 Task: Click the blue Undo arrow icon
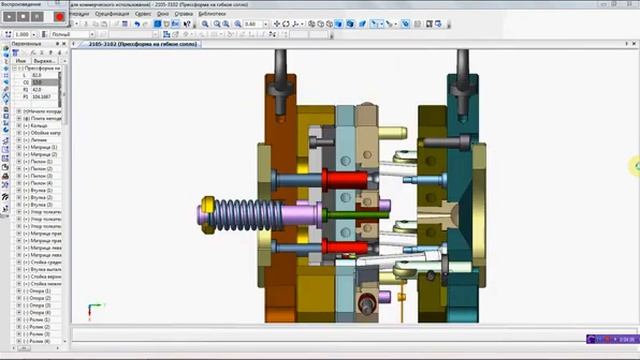[x=137, y=24]
